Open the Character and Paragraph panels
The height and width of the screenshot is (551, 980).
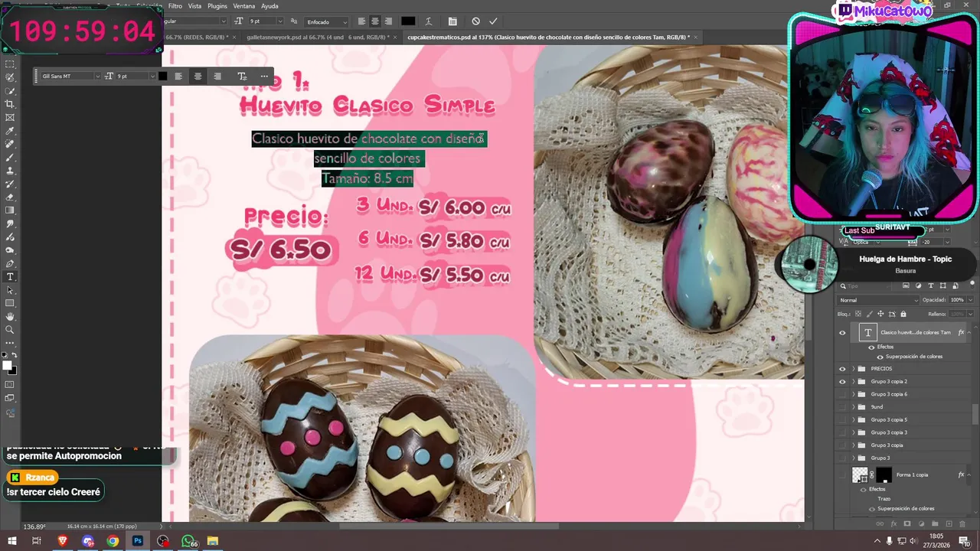(x=452, y=21)
